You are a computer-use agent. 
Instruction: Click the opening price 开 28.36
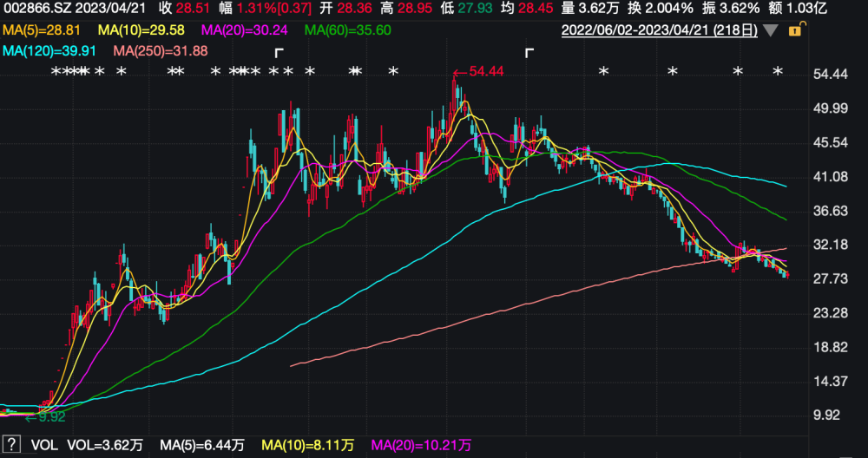pyautogui.click(x=345, y=9)
